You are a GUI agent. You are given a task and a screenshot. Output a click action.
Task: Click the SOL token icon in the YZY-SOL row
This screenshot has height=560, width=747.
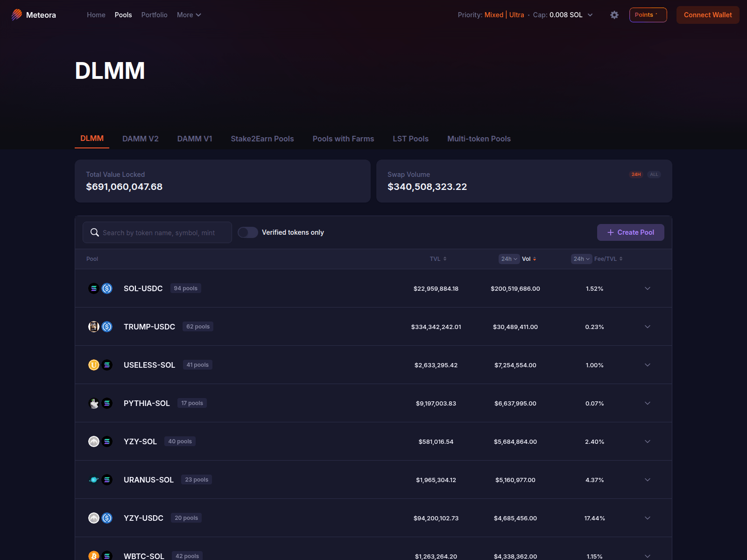[x=107, y=441]
